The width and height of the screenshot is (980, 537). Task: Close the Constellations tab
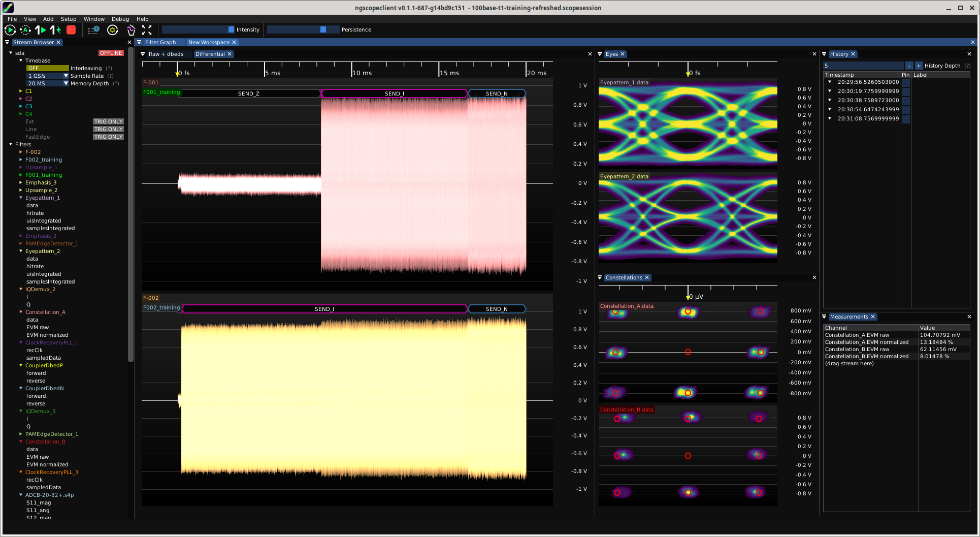tap(647, 277)
